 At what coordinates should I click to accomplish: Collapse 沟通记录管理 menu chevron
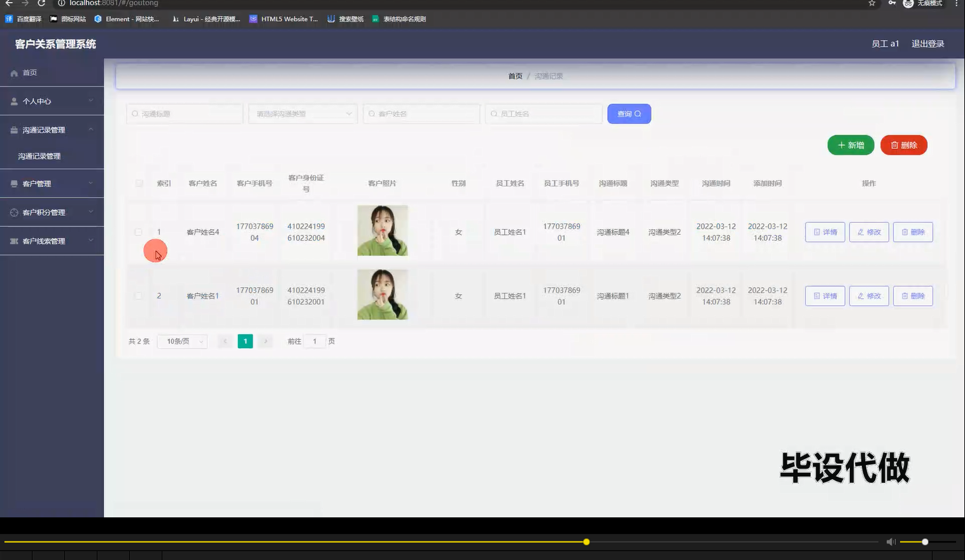click(x=90, y=129)
